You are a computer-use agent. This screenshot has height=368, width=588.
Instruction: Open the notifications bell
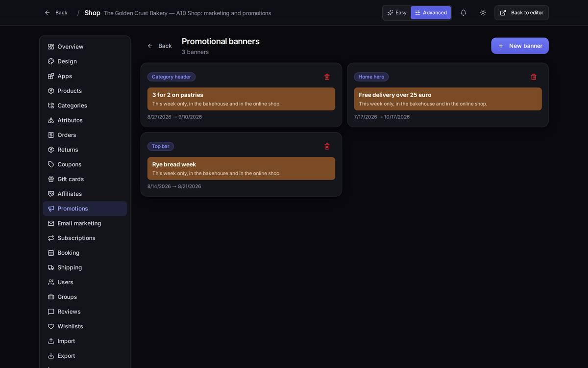[464, 13]
